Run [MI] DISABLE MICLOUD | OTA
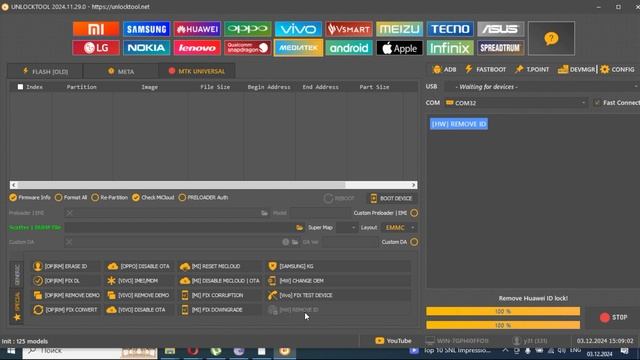This screenshot has width=640, height=360. [x=220, y=281]
